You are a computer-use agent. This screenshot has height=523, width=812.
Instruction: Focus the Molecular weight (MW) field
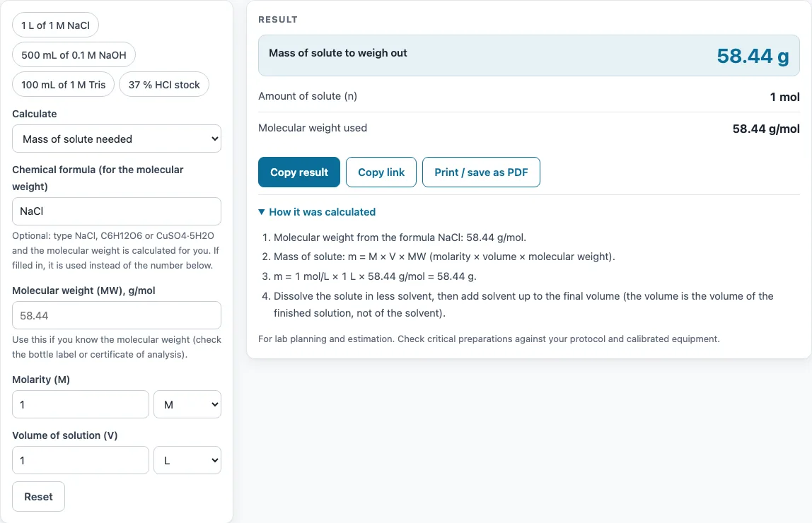pyautogui.click(x=117, y=315)
